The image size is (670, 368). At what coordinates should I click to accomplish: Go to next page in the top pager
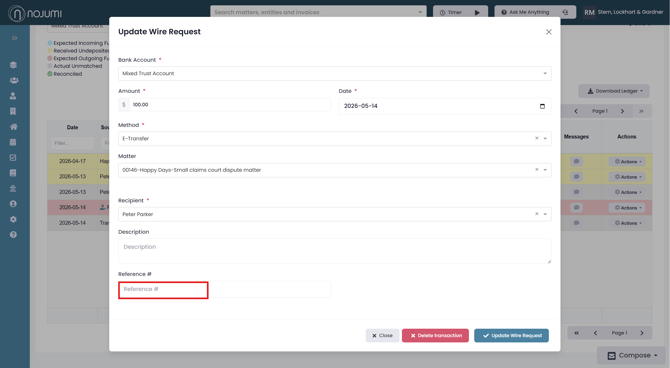622,111
